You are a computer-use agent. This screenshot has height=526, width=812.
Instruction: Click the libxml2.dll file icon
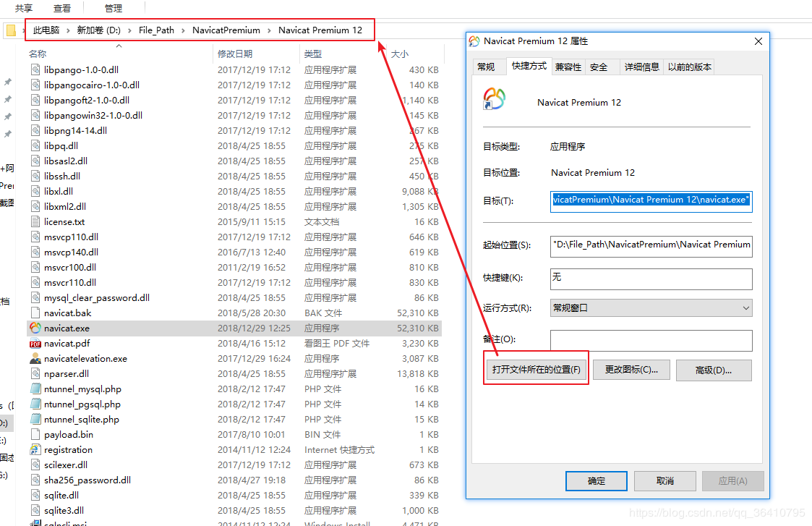pyautogui.click(x=35, y=207)
